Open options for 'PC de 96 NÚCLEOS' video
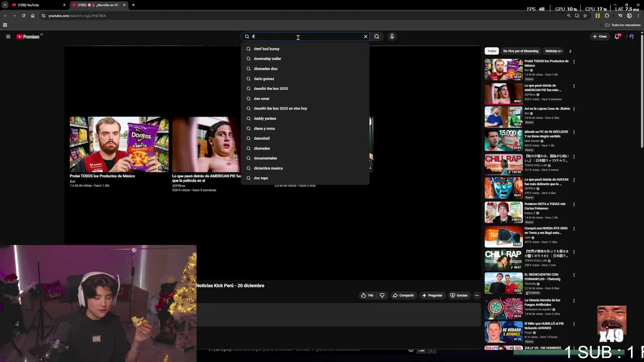This screenshot has height=362, width=644. point(574,133)
